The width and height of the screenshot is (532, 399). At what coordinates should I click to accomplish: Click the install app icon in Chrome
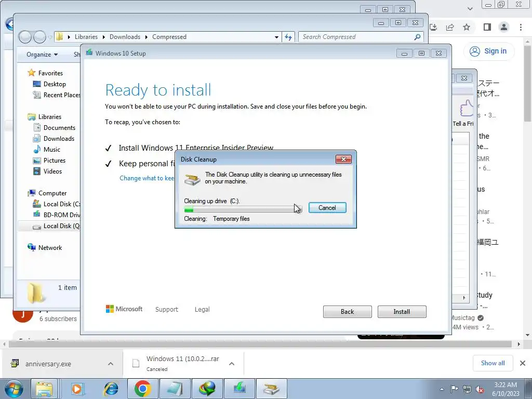coord(433,27)
